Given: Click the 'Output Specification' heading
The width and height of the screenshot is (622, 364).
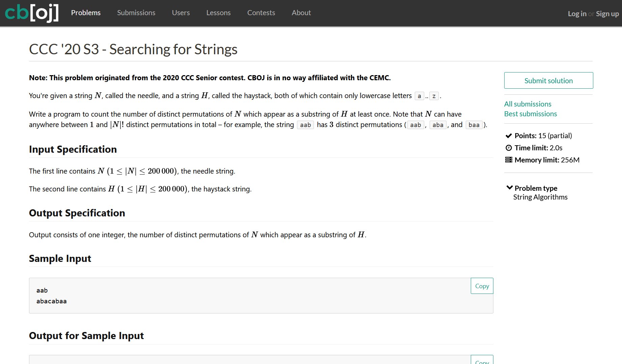Looking at the screenshot, I should 77,213.
